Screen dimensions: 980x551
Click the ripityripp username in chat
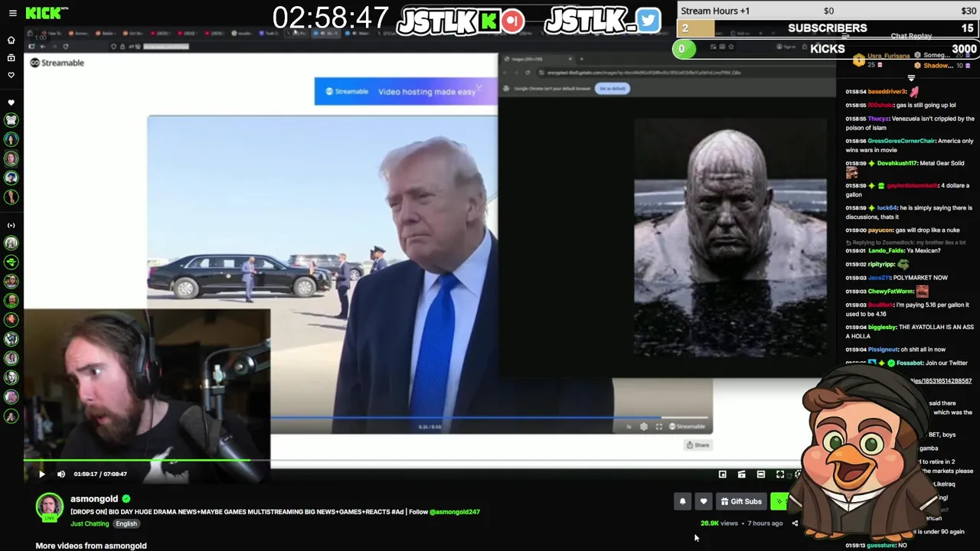click(881, 264)
